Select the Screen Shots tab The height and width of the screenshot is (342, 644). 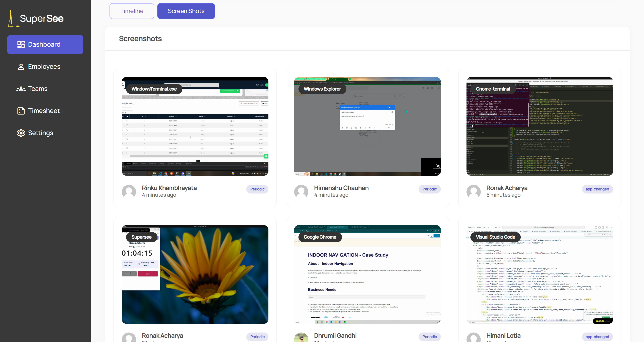pyautogui.click(x=186, y=11)
